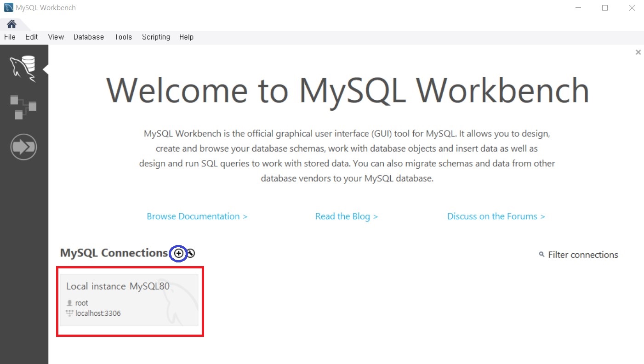Open the Help menu
The width and height of the screenshot is (644, 364).
tap(186, 37)
